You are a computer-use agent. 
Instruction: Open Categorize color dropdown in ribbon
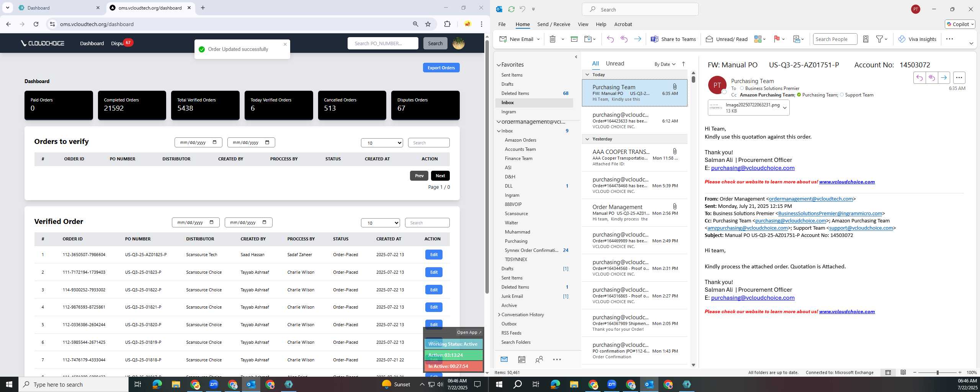click(x=760, y=39)
